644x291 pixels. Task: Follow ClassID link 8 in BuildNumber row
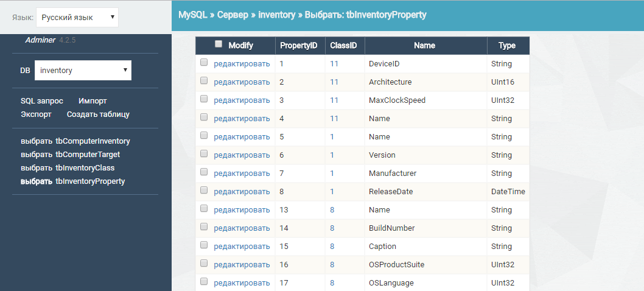(x=332, y=228)
